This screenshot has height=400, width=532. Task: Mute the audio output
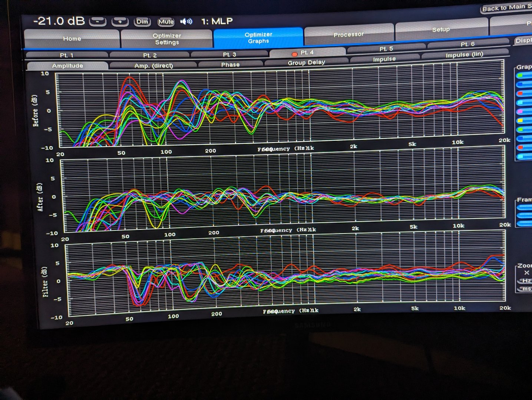click(166, 22)
